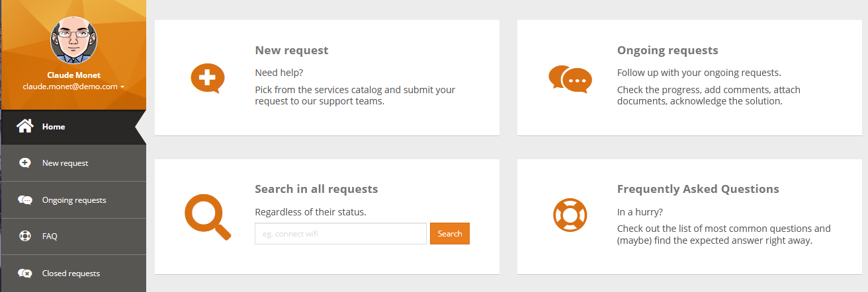
Task: Click the house icon beside Home
Action: click(25, 126)
